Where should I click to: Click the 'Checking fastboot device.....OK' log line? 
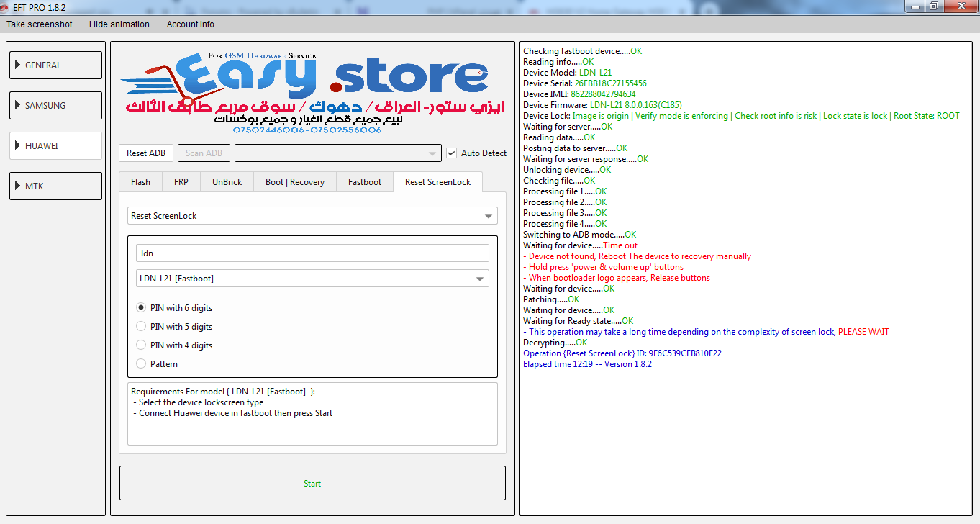coord(583,51)
